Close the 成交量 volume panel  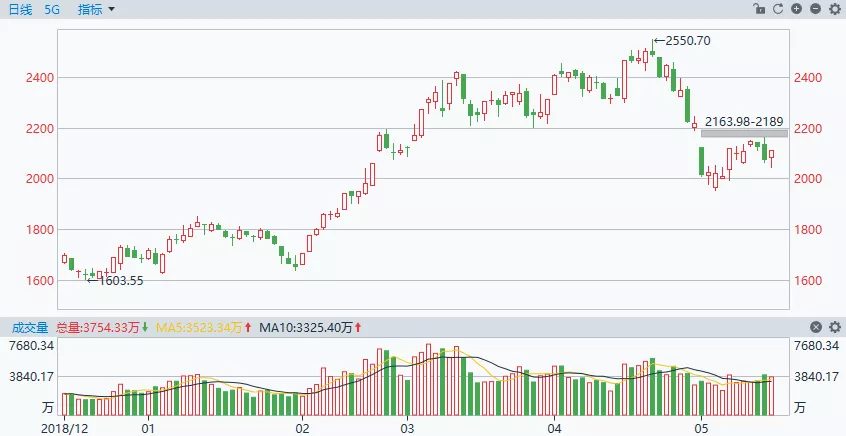816,327
